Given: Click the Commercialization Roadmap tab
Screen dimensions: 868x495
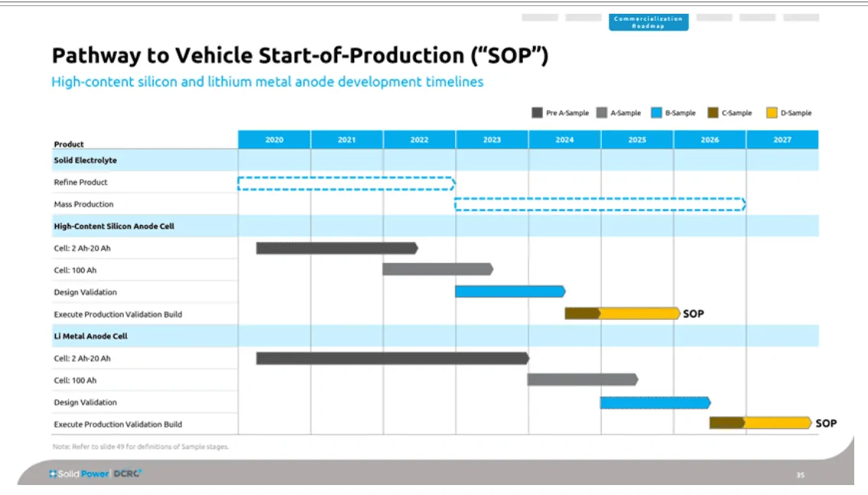Looking at the screenshot, I should tap(649, 22).
